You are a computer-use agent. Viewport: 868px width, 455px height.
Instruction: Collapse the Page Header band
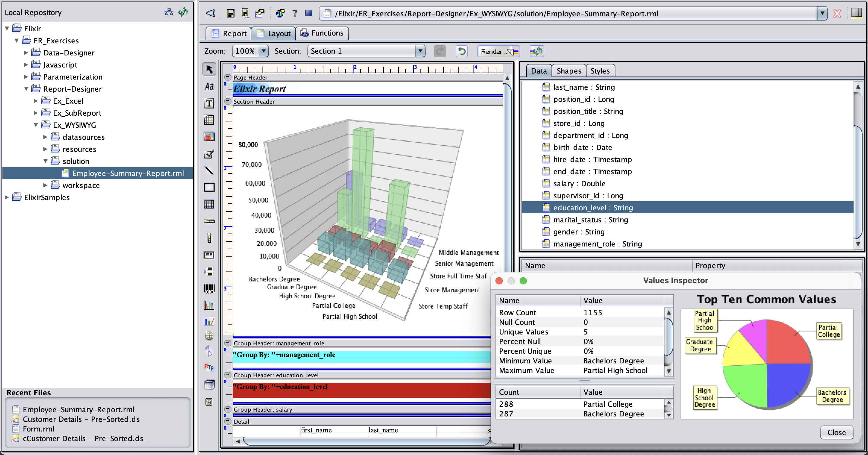[x=228, y=77]
